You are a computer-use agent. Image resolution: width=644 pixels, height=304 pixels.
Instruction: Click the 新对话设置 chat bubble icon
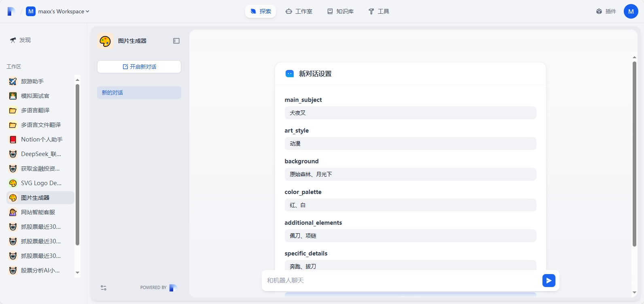[290, 74]
